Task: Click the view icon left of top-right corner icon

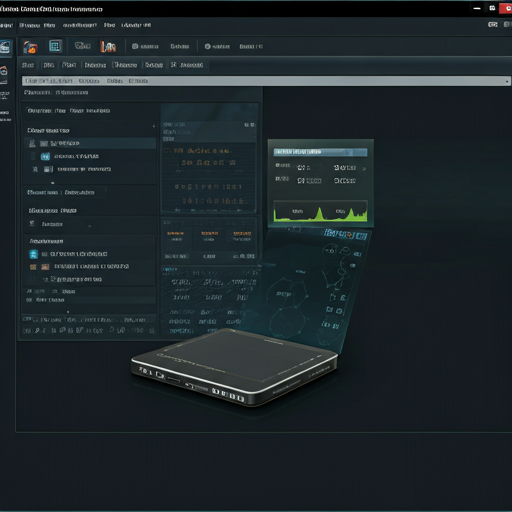Action: (493, 25)
